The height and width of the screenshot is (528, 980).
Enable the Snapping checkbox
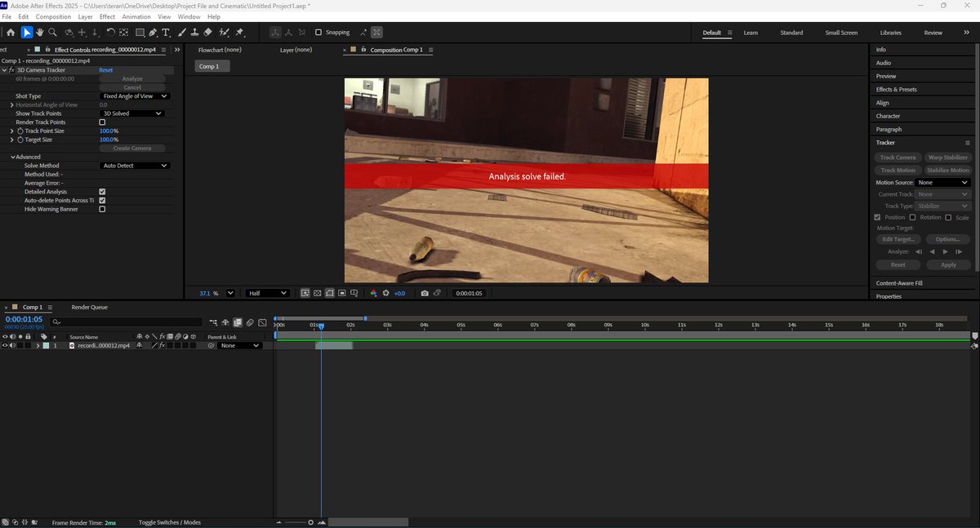318,33
